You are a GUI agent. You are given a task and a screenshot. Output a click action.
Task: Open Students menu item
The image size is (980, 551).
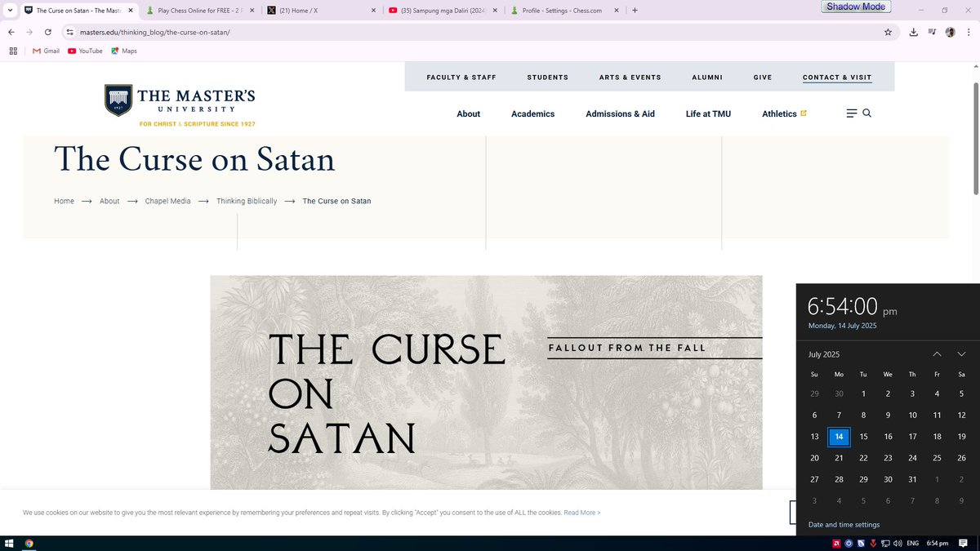click(547, 78)
